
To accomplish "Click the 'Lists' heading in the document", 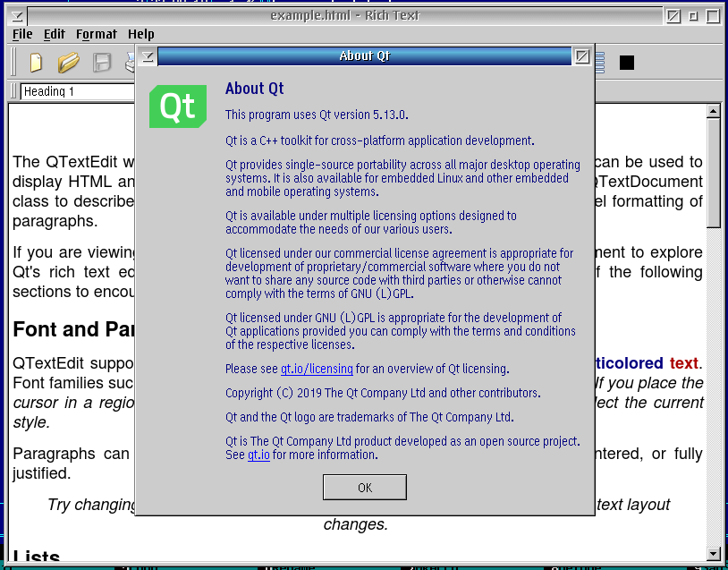I will [x=37, y=555].
